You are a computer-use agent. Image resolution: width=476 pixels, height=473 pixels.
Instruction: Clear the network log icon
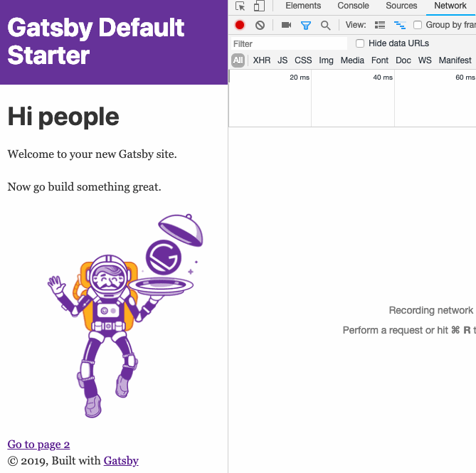[x=260, y=25]
